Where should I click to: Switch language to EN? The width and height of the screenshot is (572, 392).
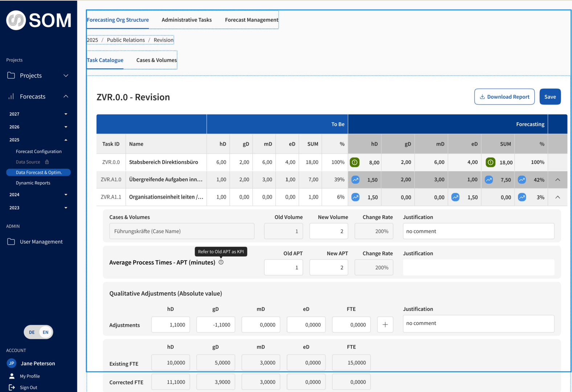pos(45,332)
